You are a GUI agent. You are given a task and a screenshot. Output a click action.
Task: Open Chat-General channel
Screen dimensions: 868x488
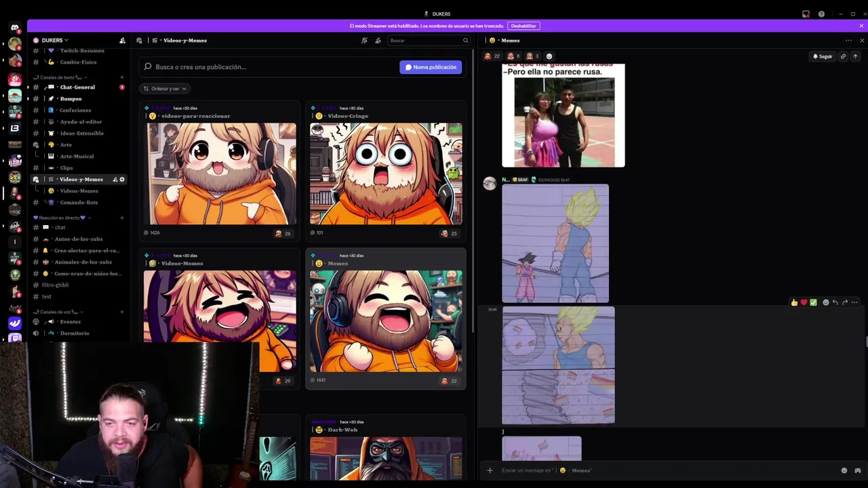(x=79, y=87)
